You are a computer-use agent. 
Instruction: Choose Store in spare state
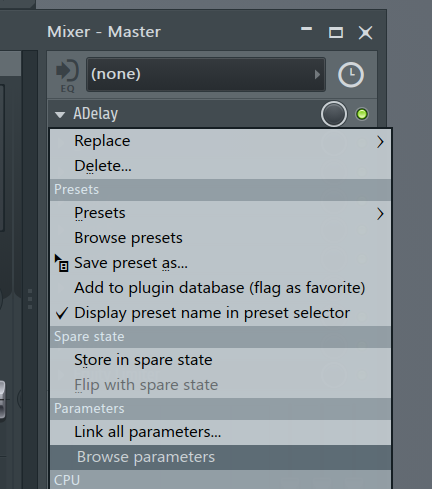pos(220,360)
